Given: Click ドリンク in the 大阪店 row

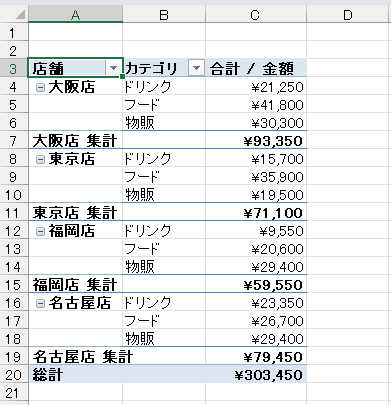Looking at the screenshot, I should (148, 87).
